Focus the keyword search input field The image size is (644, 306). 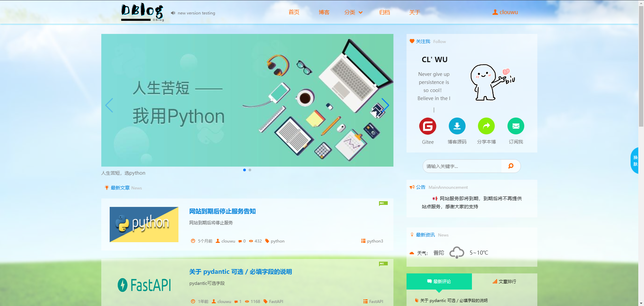(462, 166)
